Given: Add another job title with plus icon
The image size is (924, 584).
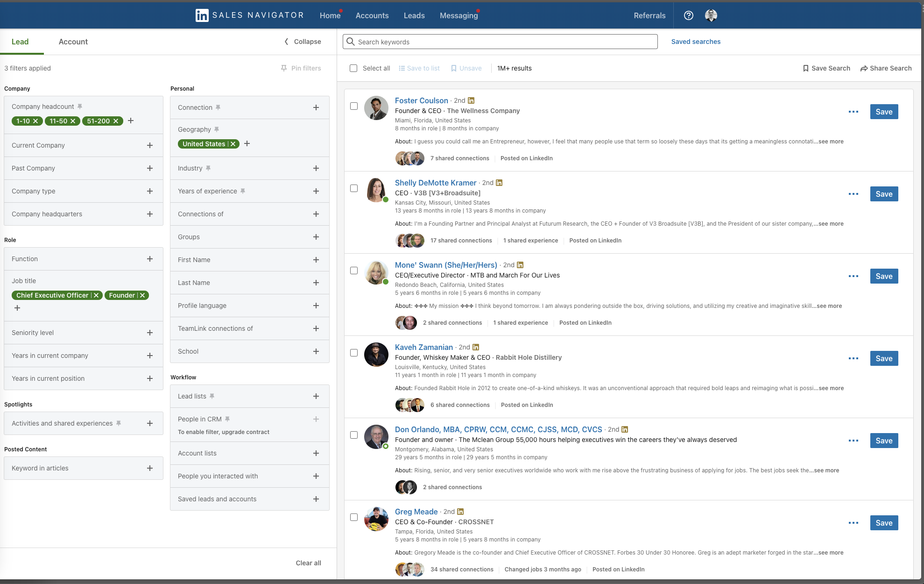Looking at the screenshot, I should point(17,308).
